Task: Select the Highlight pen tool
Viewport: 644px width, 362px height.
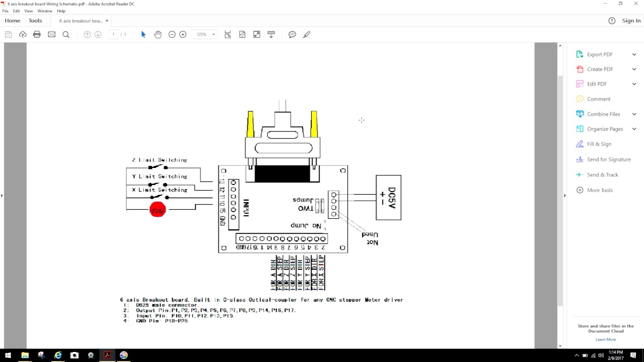Action: (307, 34)
